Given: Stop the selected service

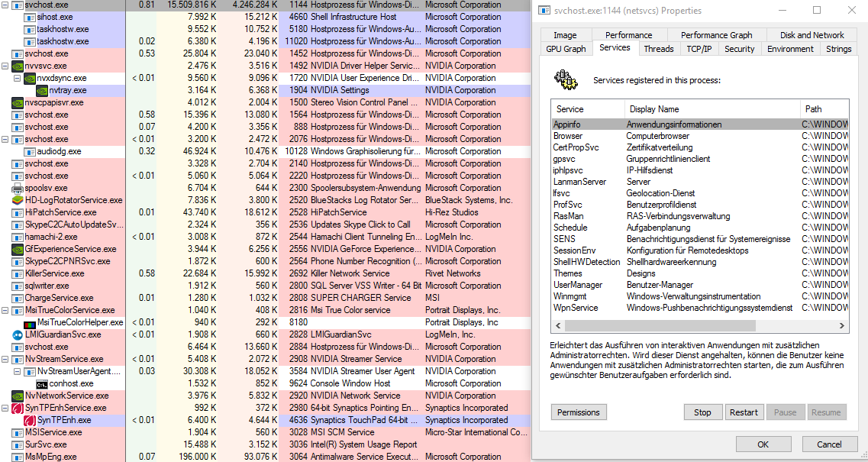Looking at the screenshot, I should pyautogui.click(x=702, y=412).
